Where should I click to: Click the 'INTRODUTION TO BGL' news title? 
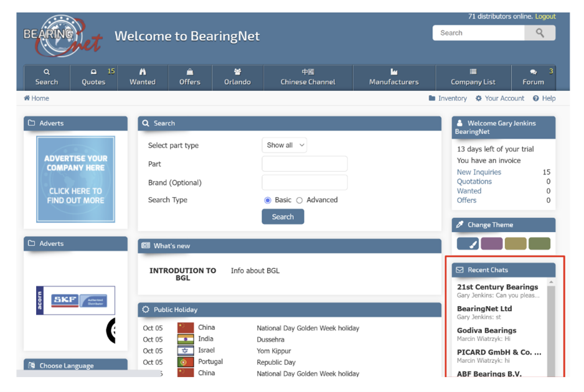[x=182, y=274]
